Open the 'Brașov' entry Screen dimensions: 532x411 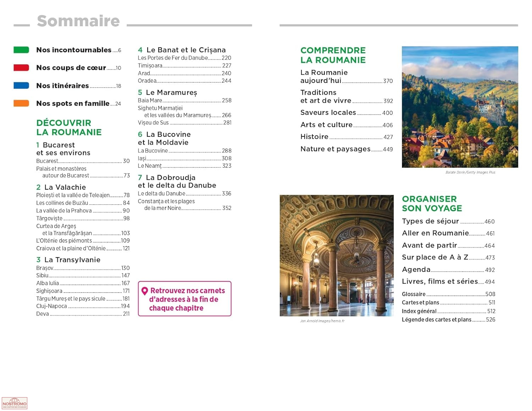[x=83, y=268]
